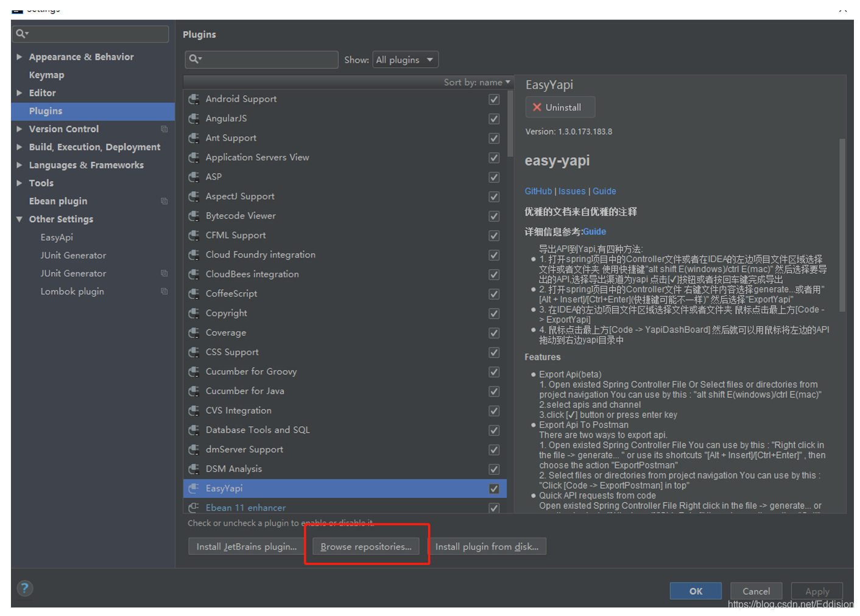Open the Show All plugins dropdown
Screen dimensions: 860x616
click(x=405, y=60)
